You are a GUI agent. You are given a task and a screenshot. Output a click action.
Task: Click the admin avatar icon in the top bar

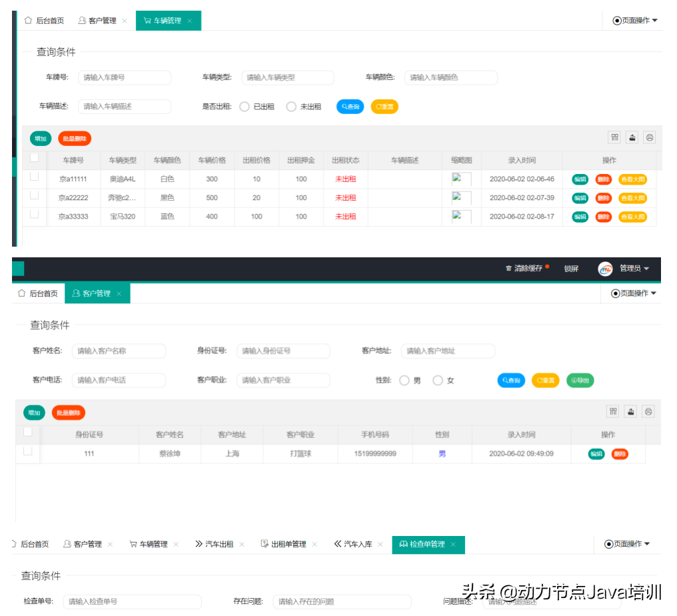pos(605,269)
